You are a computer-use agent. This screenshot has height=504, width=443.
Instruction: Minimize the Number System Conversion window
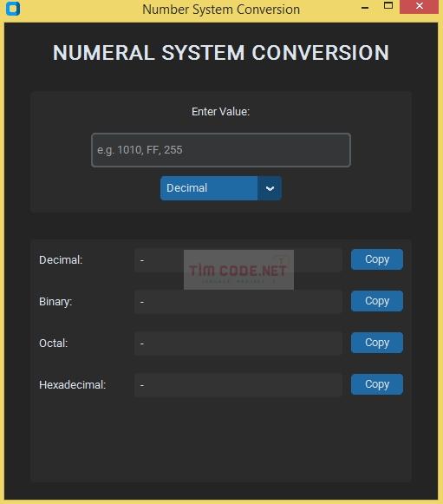coord(365,7)
